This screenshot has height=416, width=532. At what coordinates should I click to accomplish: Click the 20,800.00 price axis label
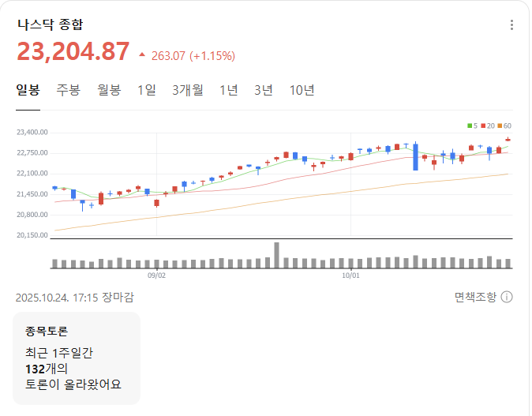point(32,215)
